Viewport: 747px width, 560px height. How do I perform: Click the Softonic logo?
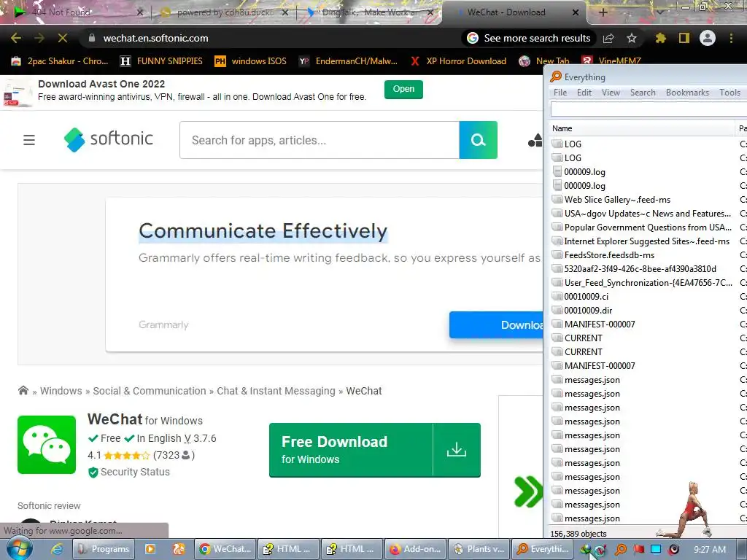click(x=109, y=139)
